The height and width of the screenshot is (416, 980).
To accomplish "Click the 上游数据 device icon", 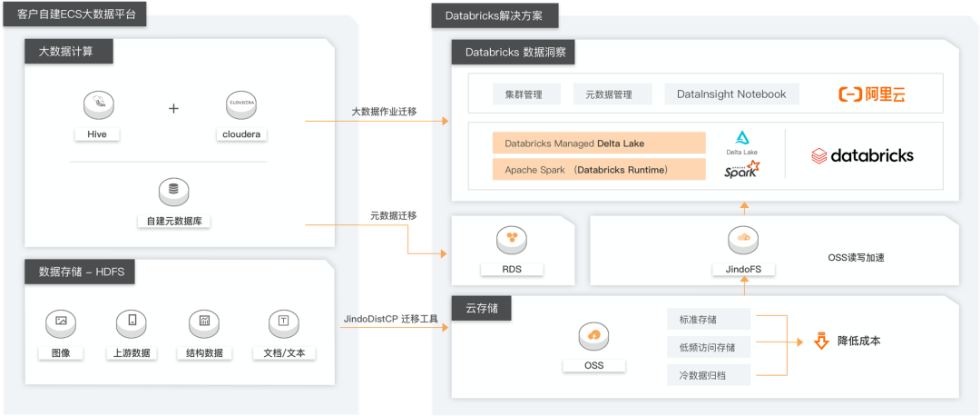I will pyautogui.click(x=132, y=323).
